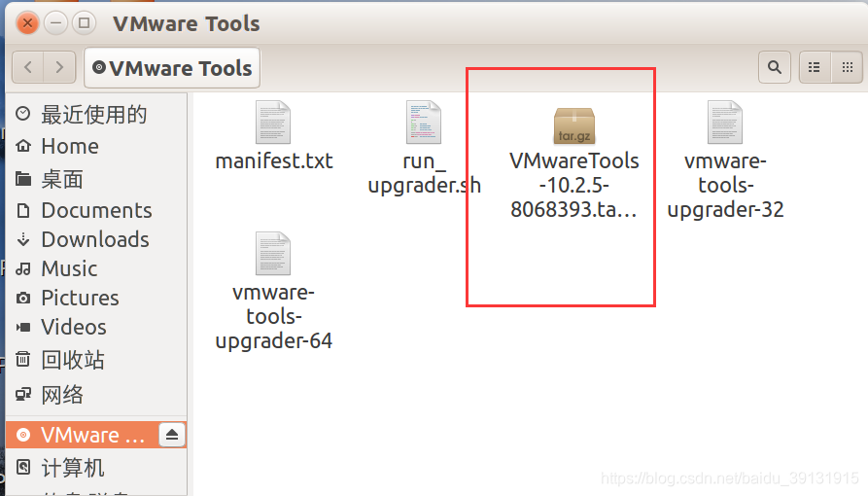Click the Desktop folder icon in sidebar
868x496 pixels.
click(x=23, y=178)
